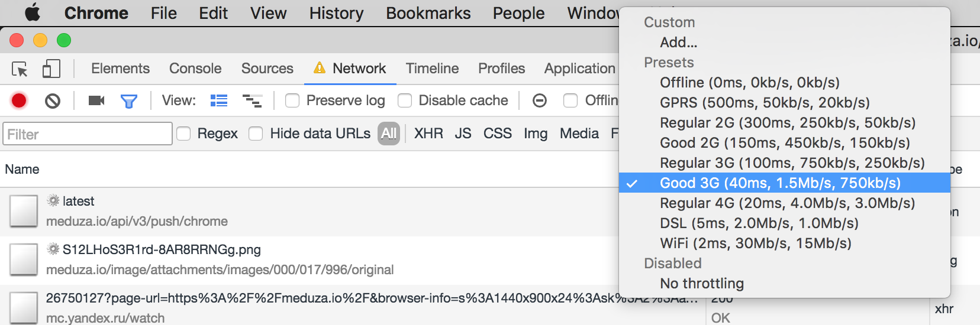Toggle the filter funnel icon
The width and height of the screenshot is (980, 325).
click(128, 102)
